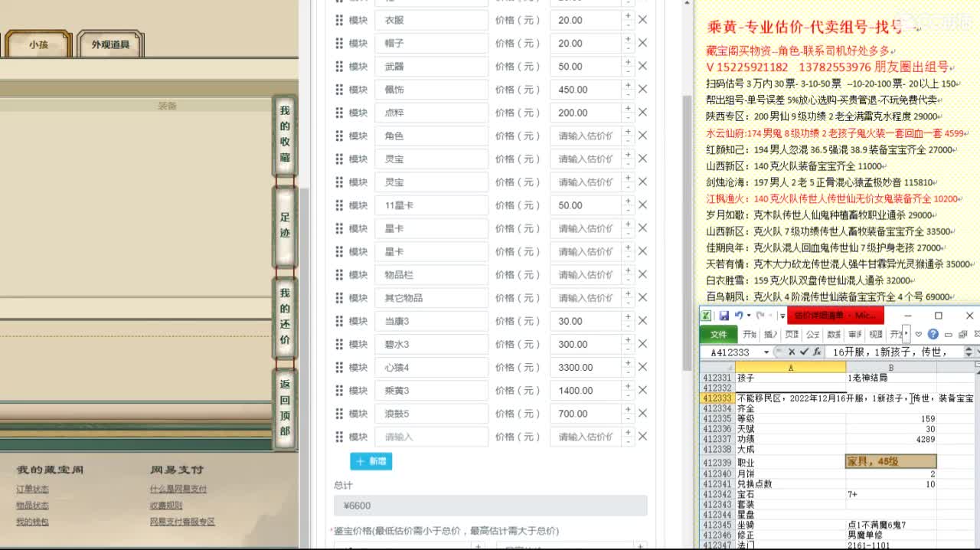
Task: Delete the 佩饰 module row
Action: pyautogui.click(x=642, y=90)
